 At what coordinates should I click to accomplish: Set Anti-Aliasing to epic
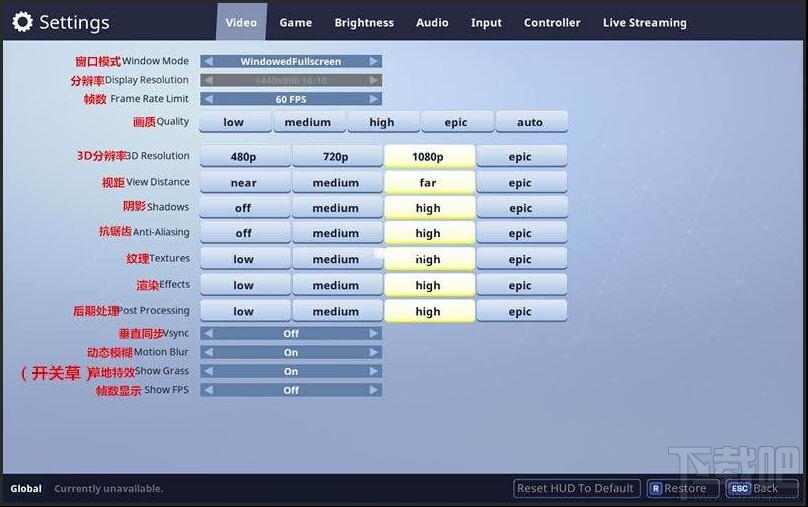[521, 233]
